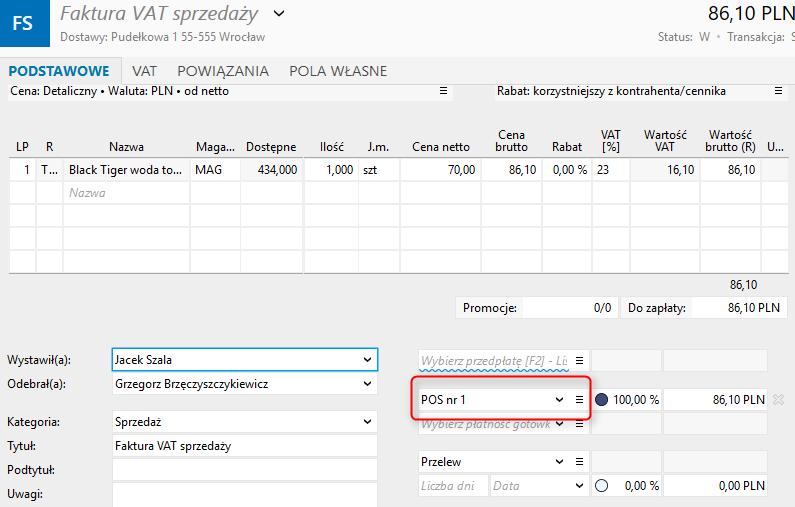This screenshot has width=795, height=507.
Task: Click the Uwagi notes field
Action: point(244,495)
